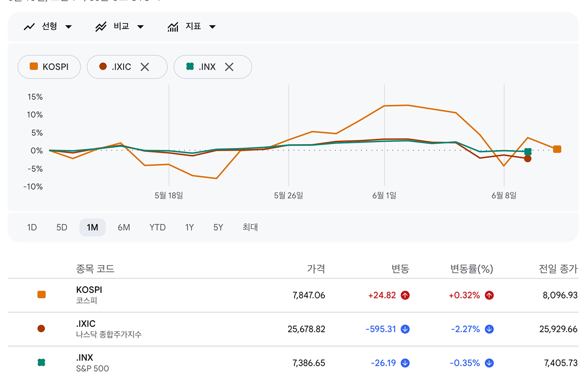The image size is (588, 377).
Task: Click the 나스닥 종합주가지수 subtitle
Action: 109,334
